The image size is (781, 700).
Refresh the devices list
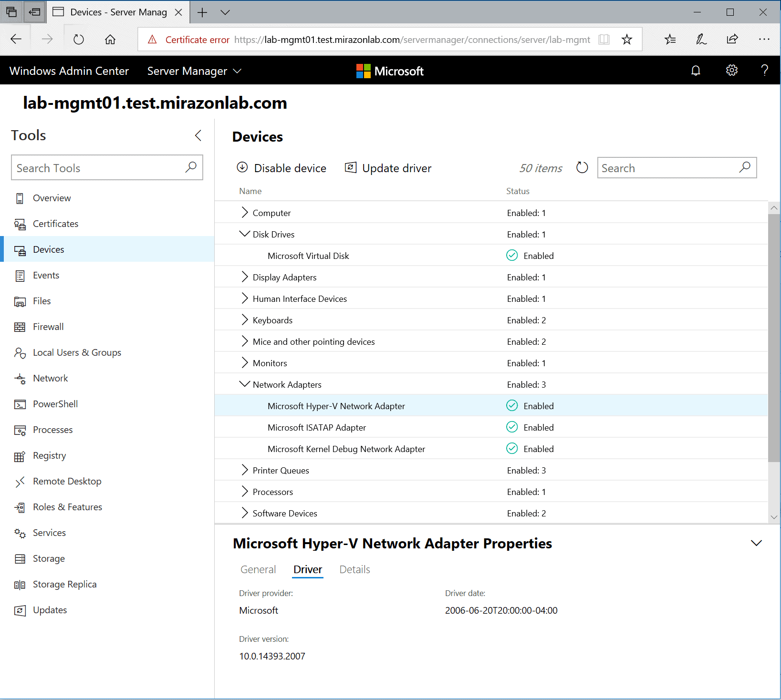(x=582, y=168)
